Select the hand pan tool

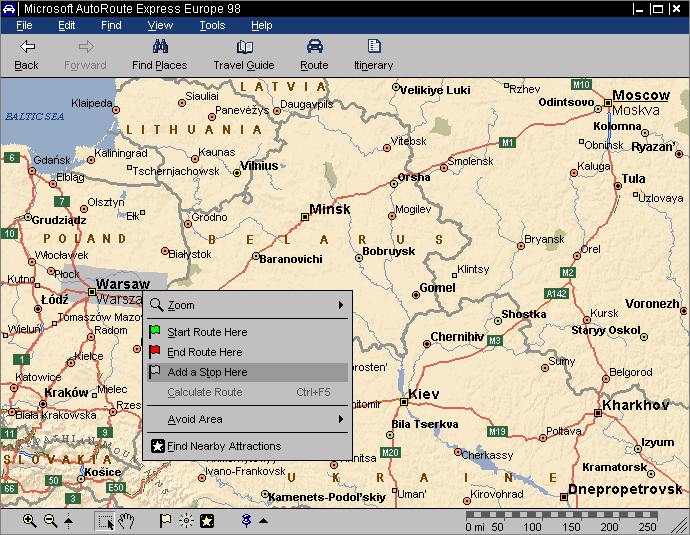coord(126,521)
